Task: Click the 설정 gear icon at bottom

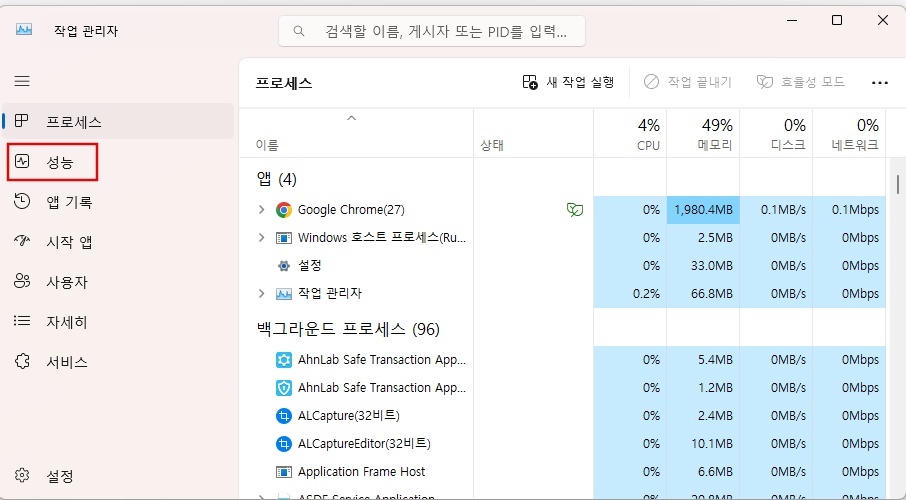Action: click(22, 476)
